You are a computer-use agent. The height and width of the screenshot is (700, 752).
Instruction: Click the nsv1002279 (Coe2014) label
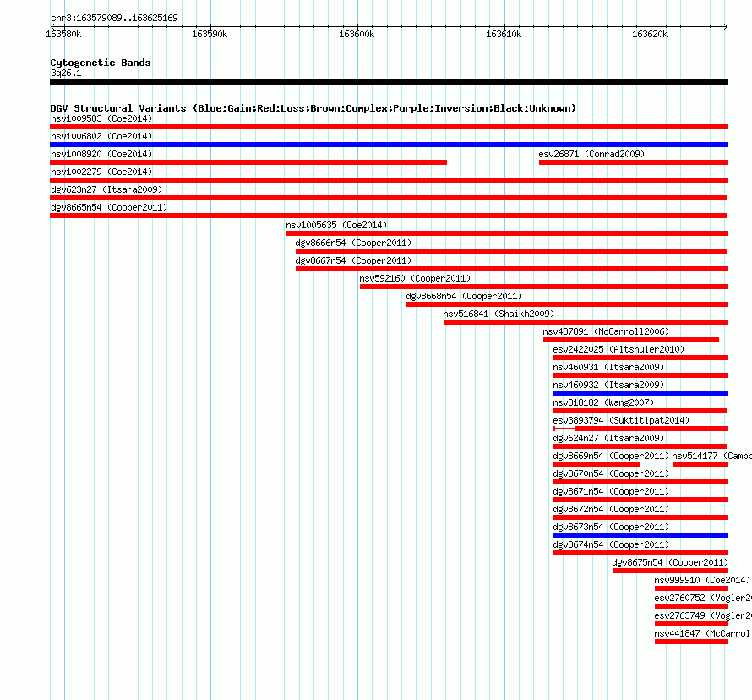(101, 172)
